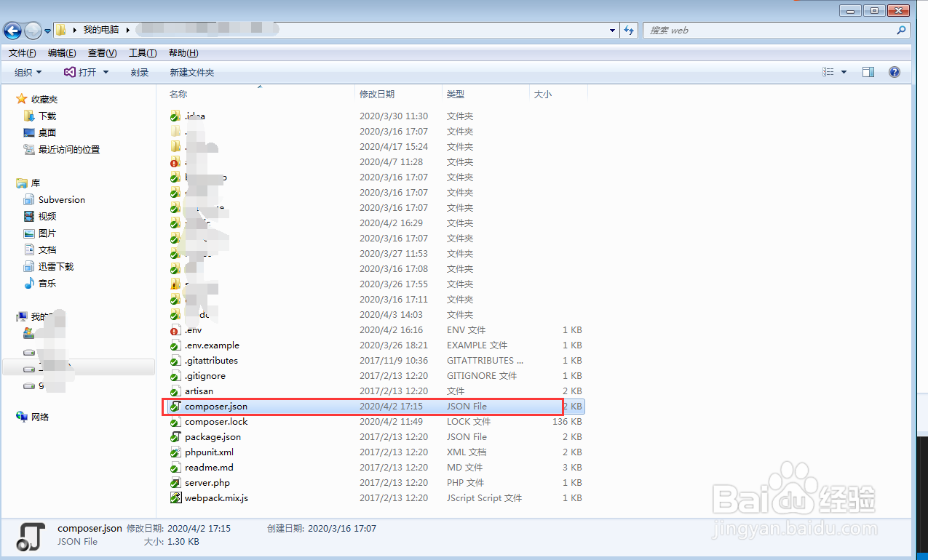Select the .gitignore file icon
The image size is (928, 560).
pos(175,376)
